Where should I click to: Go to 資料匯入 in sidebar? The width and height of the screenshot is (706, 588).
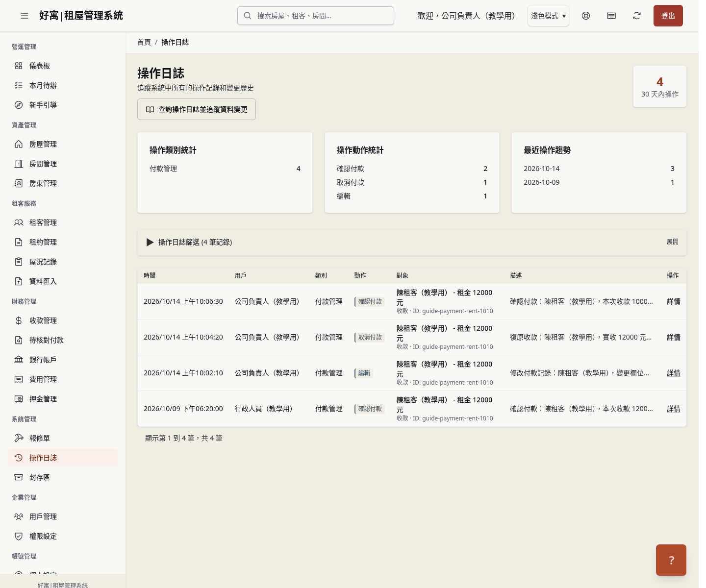coord(63,281)
